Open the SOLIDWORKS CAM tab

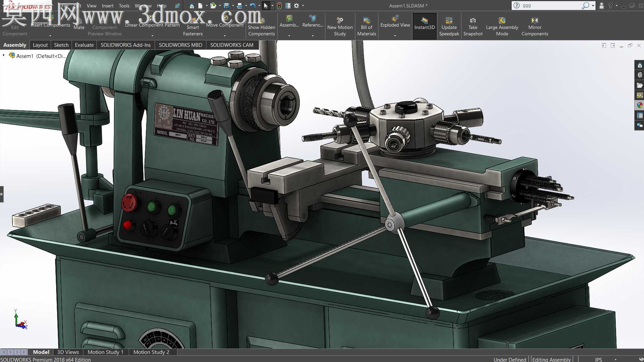tap(232, 45)
